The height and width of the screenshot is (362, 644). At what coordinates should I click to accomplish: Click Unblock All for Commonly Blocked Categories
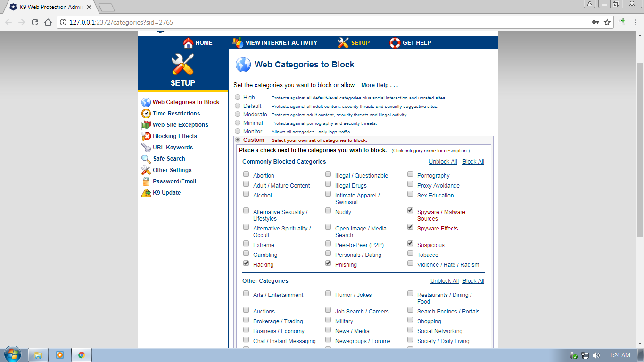point(443,162)
